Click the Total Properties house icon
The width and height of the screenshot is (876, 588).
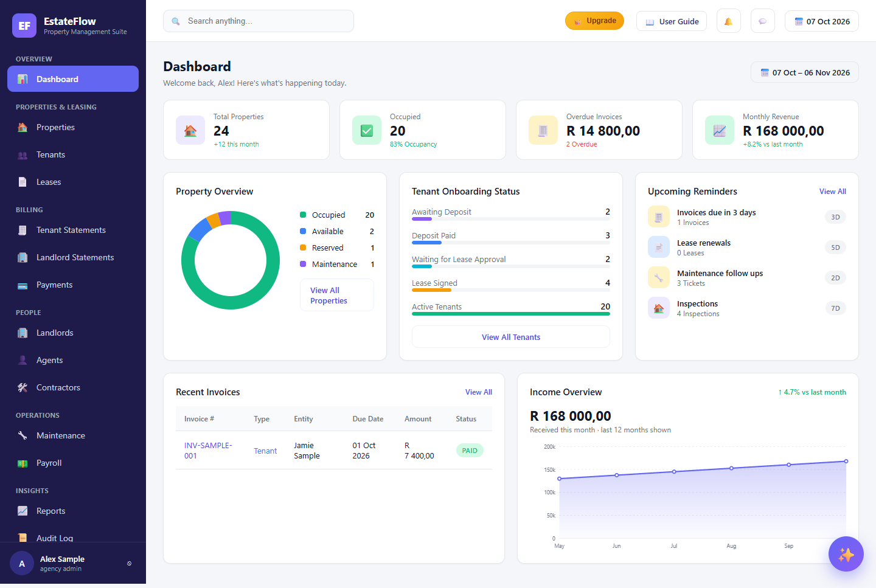pos(190,130)
